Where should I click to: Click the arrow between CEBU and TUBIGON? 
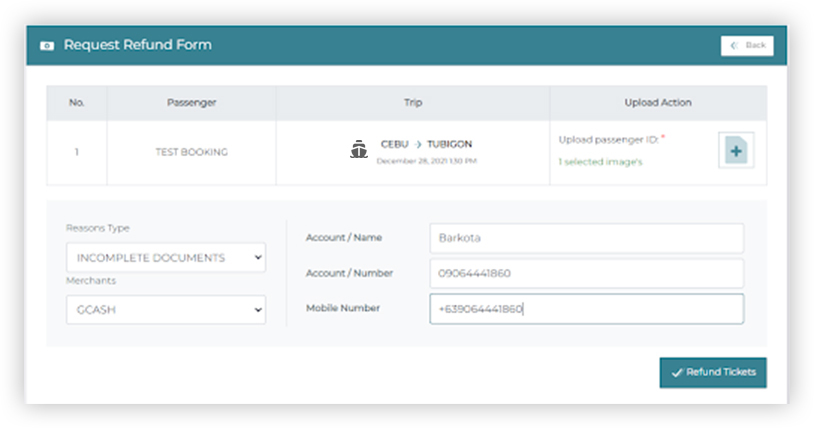(418, 144)
